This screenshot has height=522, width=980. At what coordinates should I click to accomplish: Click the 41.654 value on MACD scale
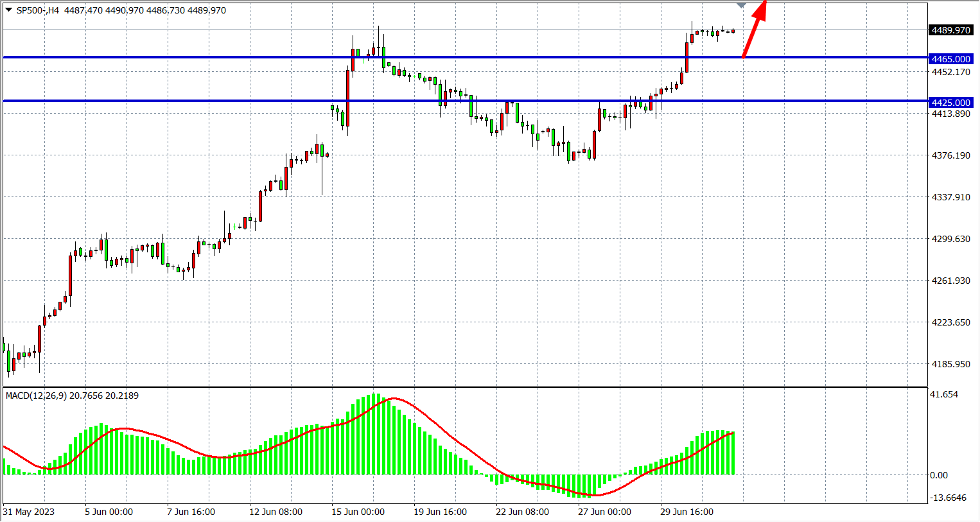coord(943,394)
